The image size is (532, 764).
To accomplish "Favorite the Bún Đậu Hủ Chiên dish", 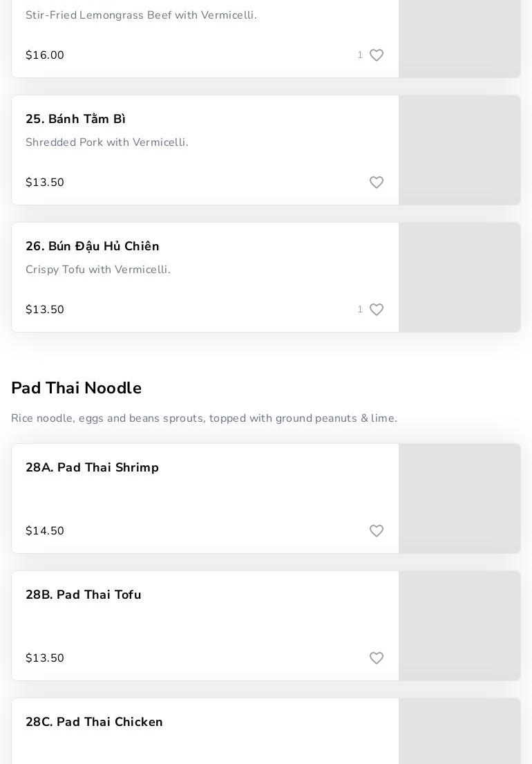I will pos(377,309).
